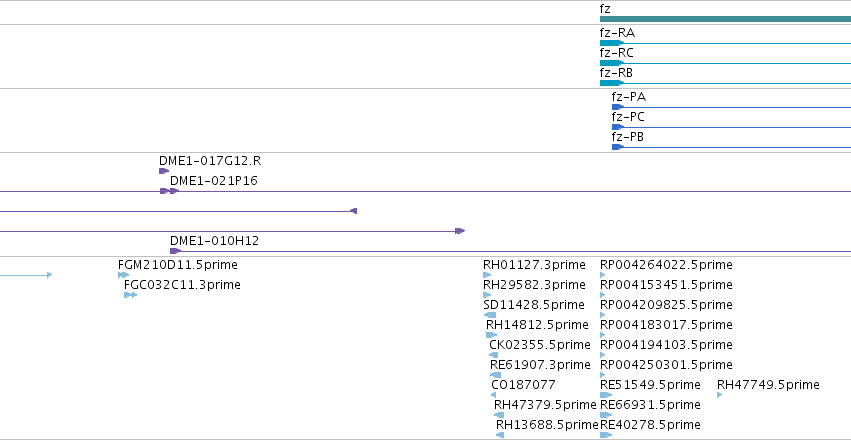Click the RP004153451.5prime EST glyph
Viewport: 851px width, 440px height.
(602, 295)
